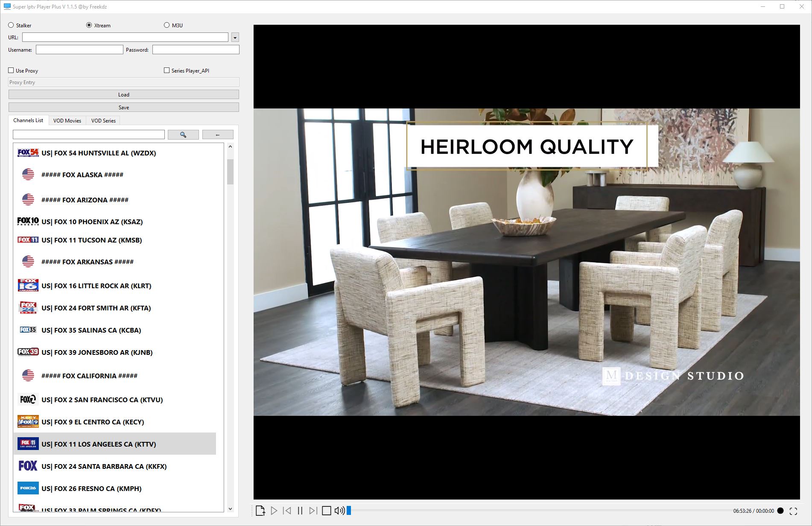Toggle fullscreen mode
Screen dimensions: 812x526
[793, 511]
